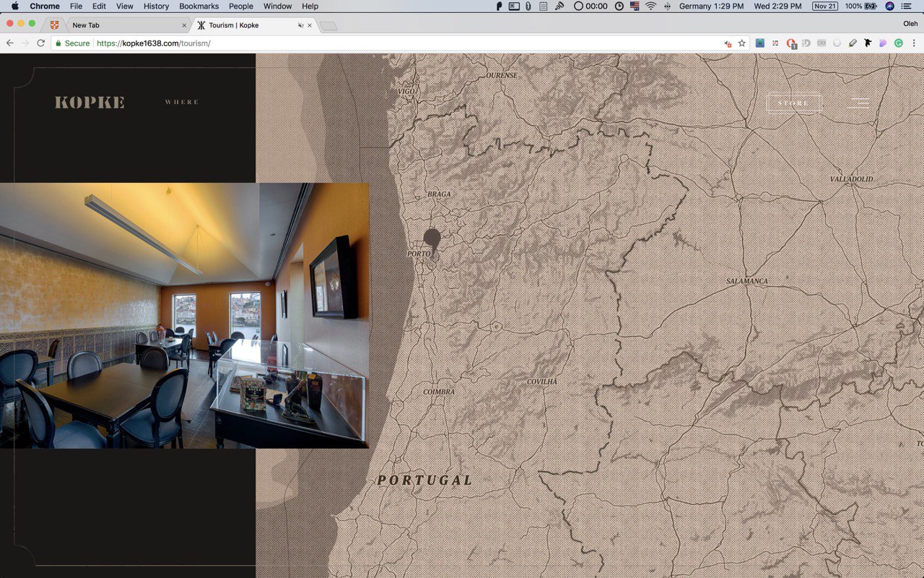Open a new tab with the new-tab button
This screenshot has width=924, height=578.
(x=328, y=26)
